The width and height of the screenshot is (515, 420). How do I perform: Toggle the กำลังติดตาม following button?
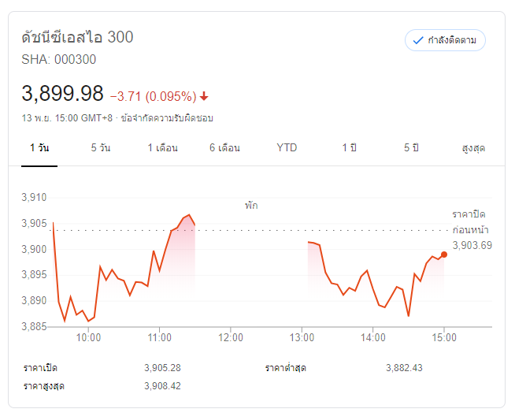[x=445, y=40]
